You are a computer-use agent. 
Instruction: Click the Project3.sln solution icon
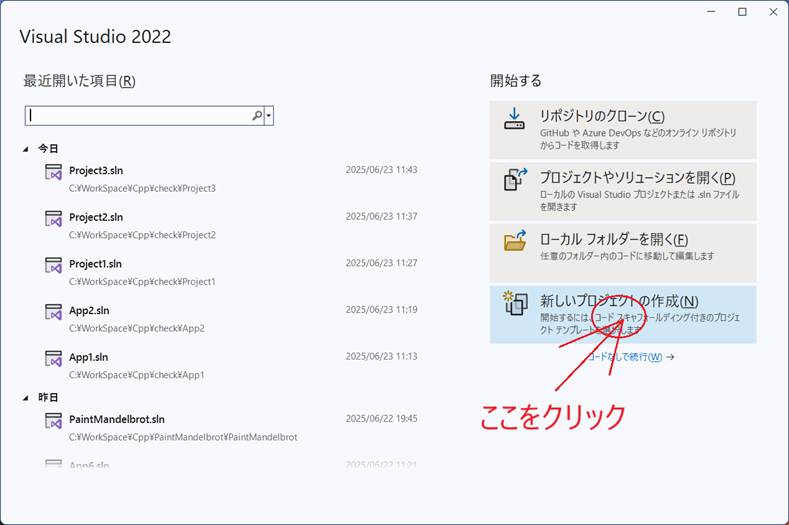[53, 172]
